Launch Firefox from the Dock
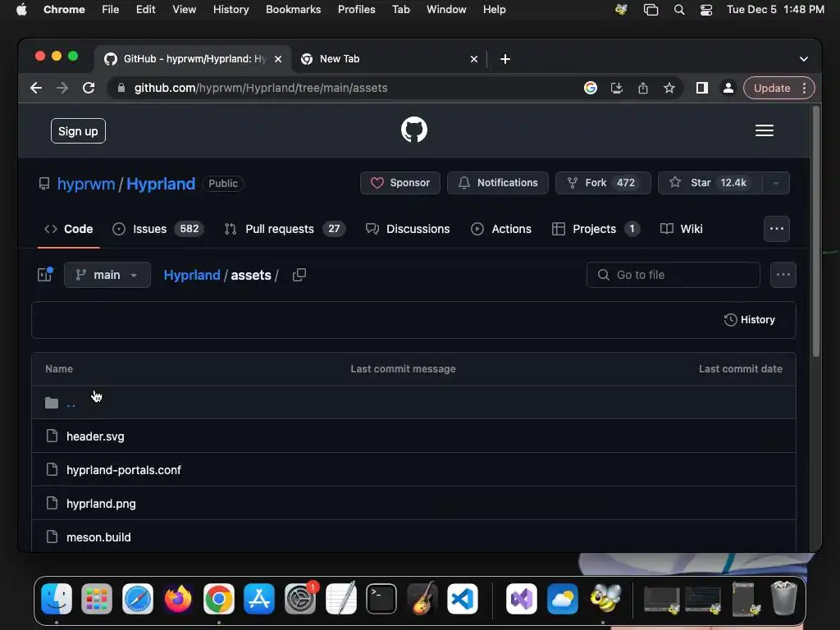 pos(178,599)
